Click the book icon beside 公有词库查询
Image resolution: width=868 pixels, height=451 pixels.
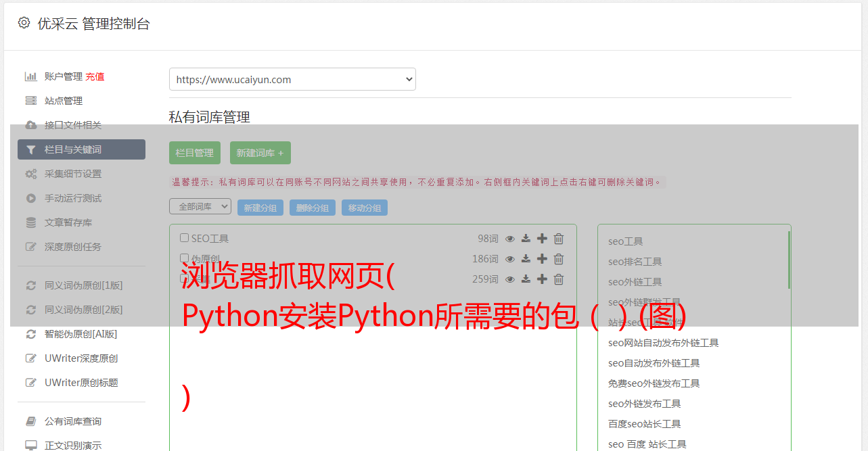tap(31, 421)
